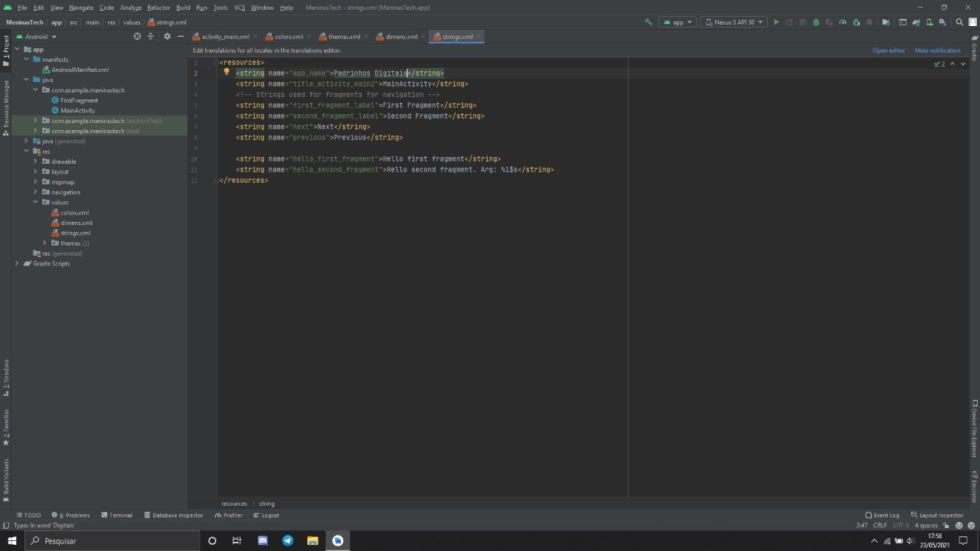
Task: Toggle the Project tool window stripe
Action: pos(6,47)
